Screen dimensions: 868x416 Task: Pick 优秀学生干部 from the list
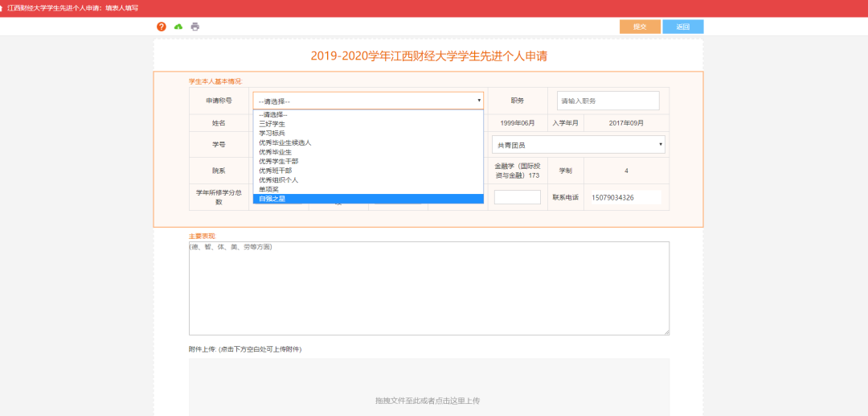coord(368,161)
